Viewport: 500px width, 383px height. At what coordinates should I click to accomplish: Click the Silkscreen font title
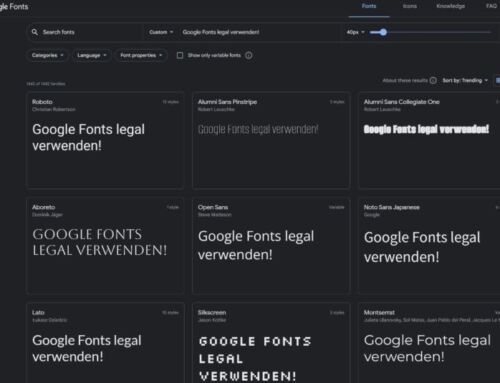click(x=212, y=312)
